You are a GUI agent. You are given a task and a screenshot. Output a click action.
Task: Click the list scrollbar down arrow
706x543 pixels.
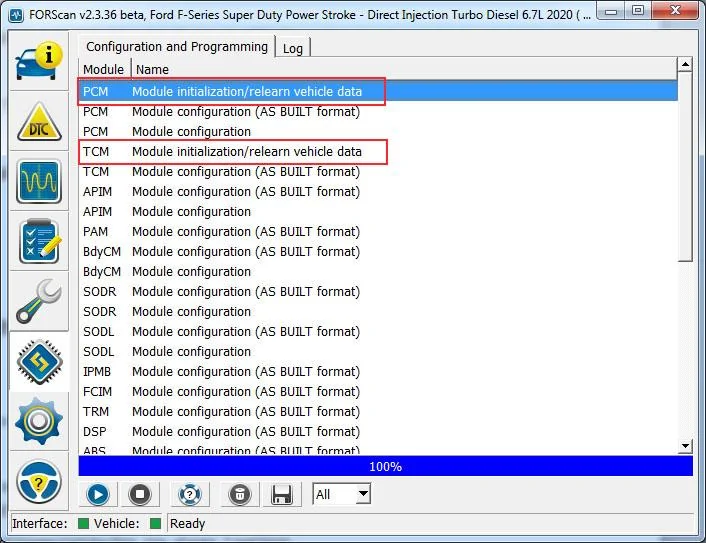point(685,446)
